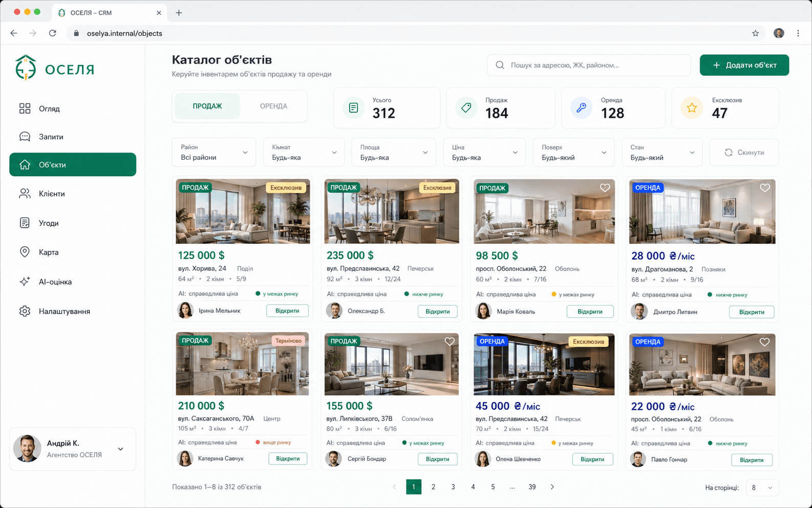Click the browser back arrow
This screenshot has height=508, width=812.
[x=14, y=33]
